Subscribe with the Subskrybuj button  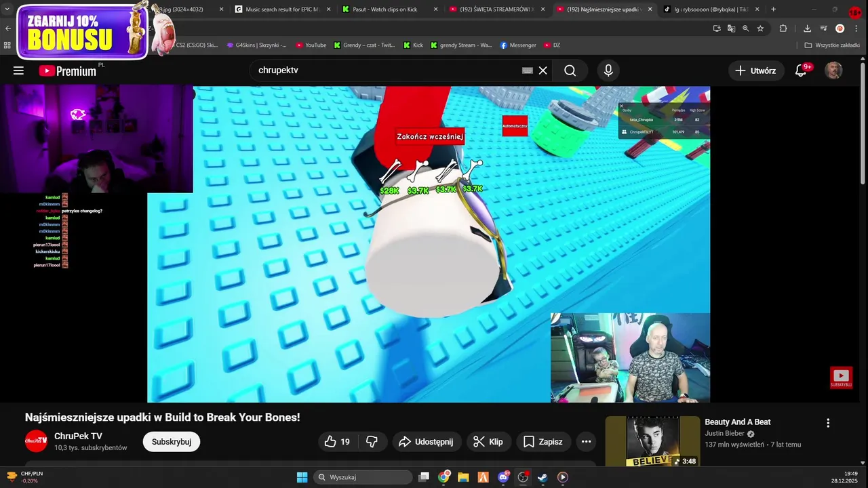(x=172, y=442)
